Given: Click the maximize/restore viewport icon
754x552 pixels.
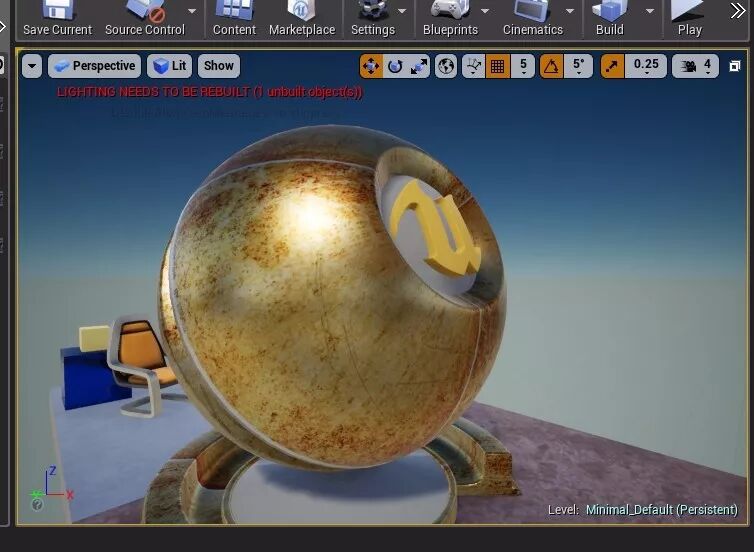Looking at the screenshot, I should click(x=735, y=66).
